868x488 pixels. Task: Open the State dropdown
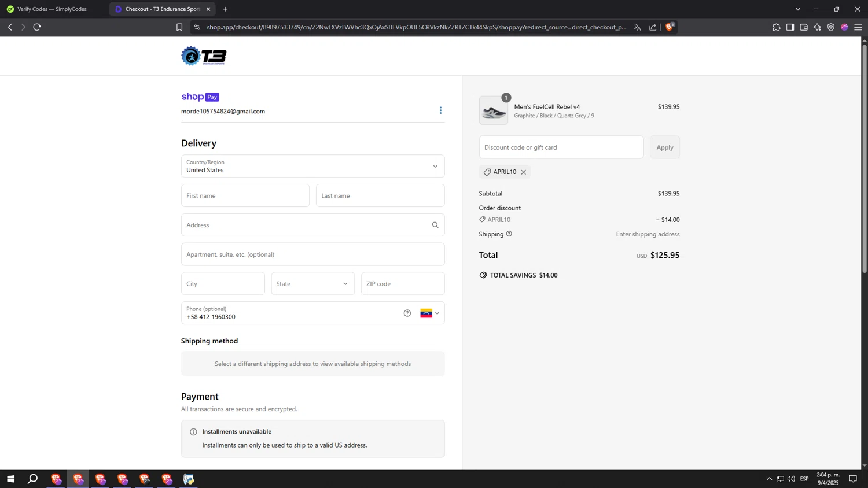pos(313,284)
